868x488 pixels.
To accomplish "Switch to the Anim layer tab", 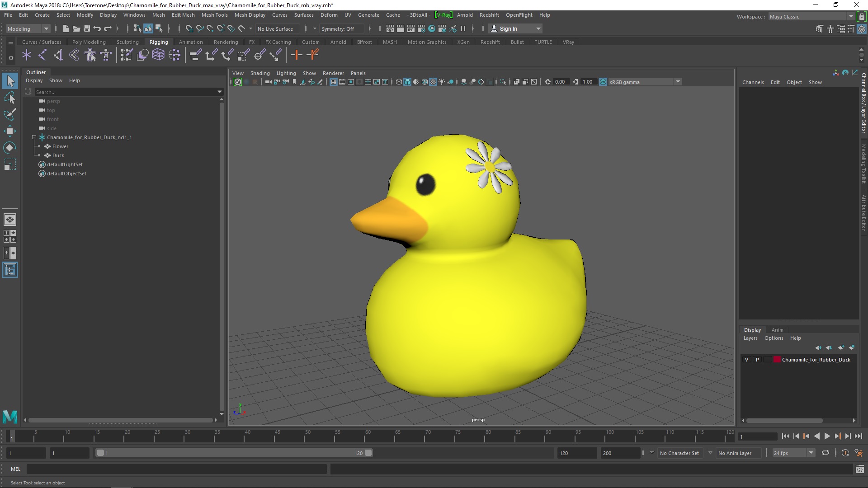I will coord(777,330).
